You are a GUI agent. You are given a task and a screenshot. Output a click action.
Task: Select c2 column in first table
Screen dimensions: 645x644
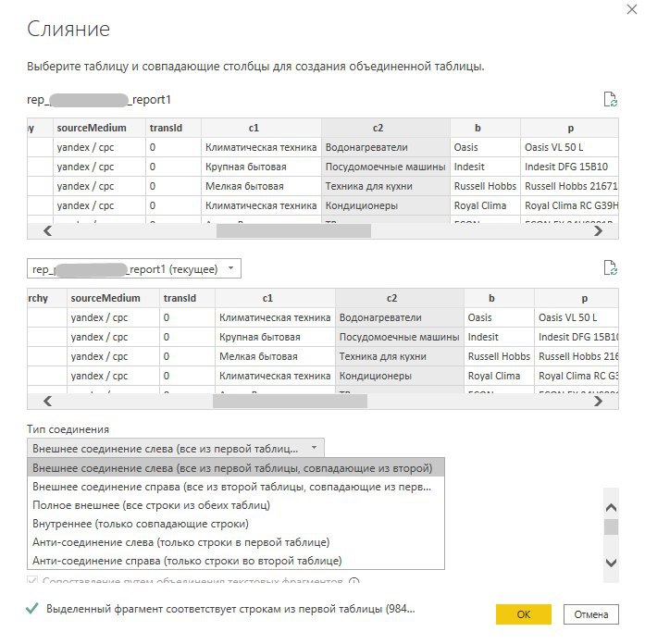pyautogui.click(x=386, y=128)
